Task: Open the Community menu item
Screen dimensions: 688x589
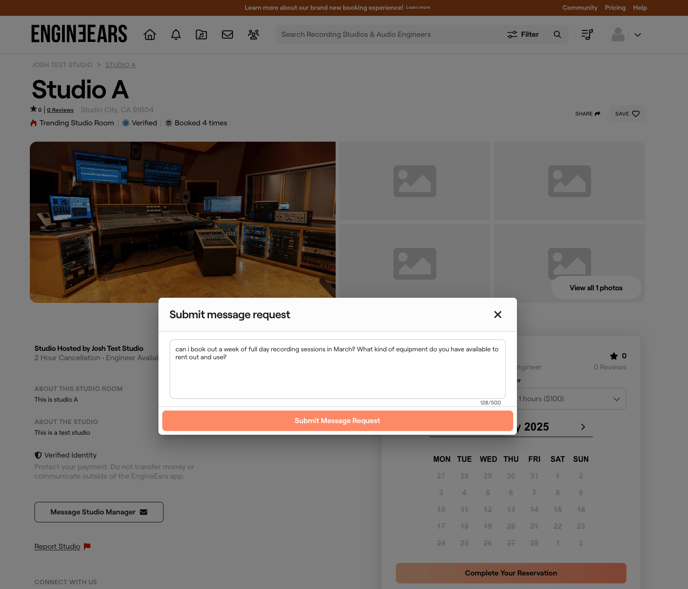Action: point(579,7)
